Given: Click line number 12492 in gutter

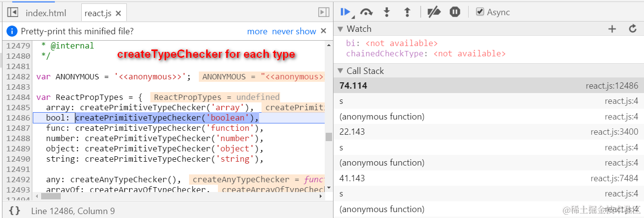Looking at the screenshot, I should click(x=18, y=179).
